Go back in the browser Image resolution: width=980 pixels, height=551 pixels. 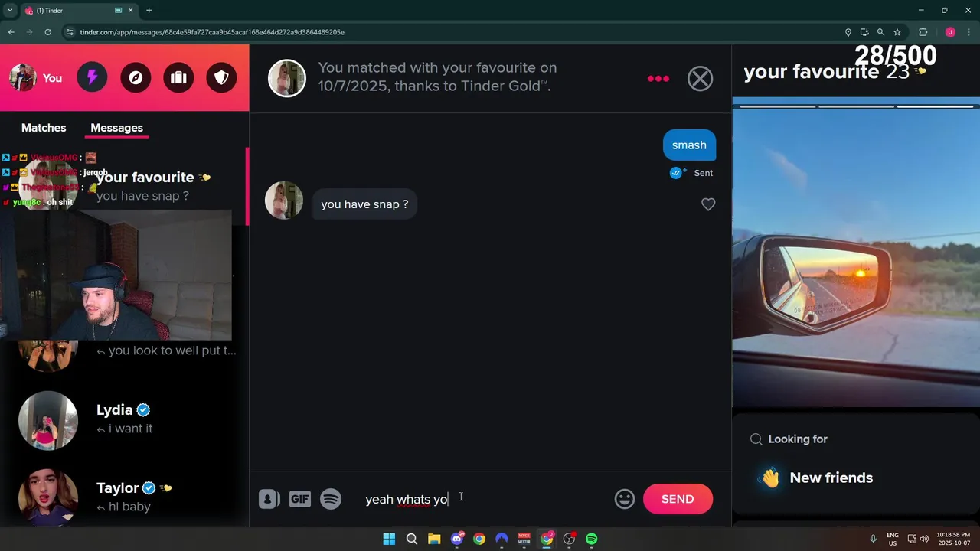pyautogui.click(x=11, y=32)
